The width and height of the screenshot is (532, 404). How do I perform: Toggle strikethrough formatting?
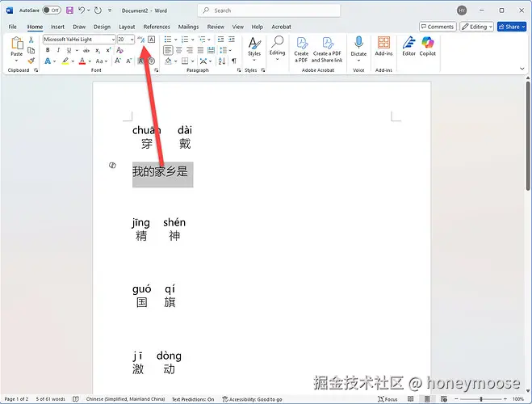(86, 50)
